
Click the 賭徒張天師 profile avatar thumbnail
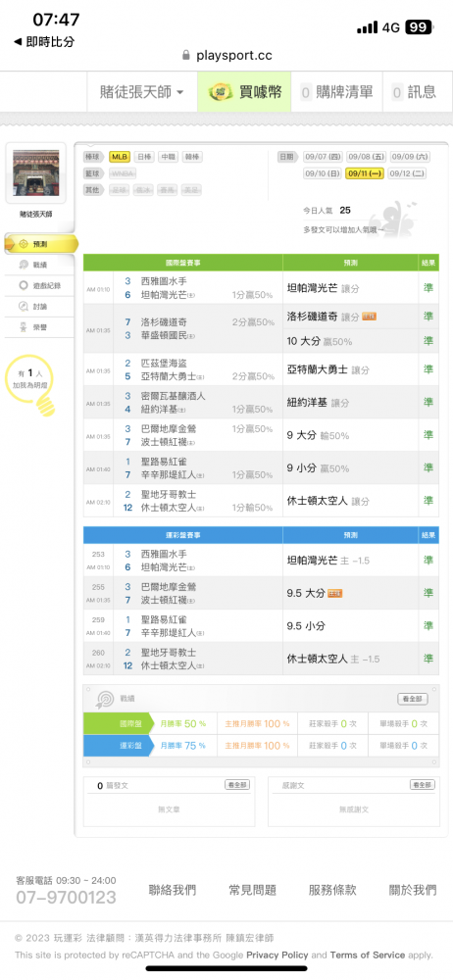35,173
